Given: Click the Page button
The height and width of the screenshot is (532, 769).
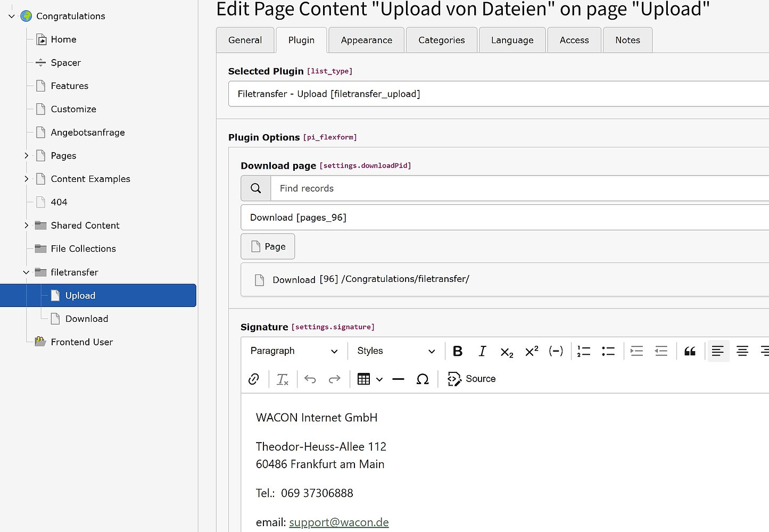Looking at the screenshot, I should pyautogui.click(x=268, y=247).
